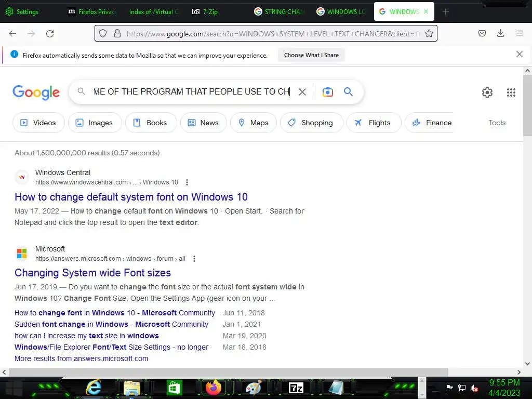Open the Windows Start button
The width and height of the screenshot is (532, 399).
pyautogui.click(x=14, y=388)
